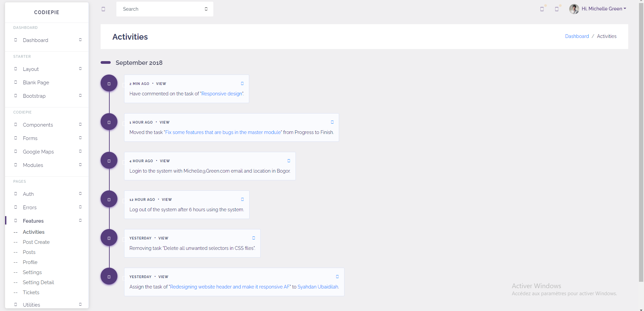Expand the Components sidebar submenu
The width and height of the screenshot is (644, 311).
80,125
